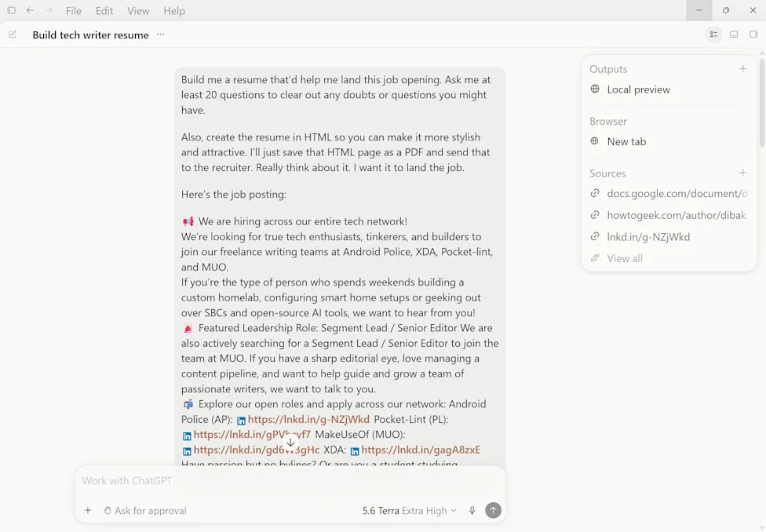Add a new source with plus icon

pyautogui.click(x=742, y=173)
